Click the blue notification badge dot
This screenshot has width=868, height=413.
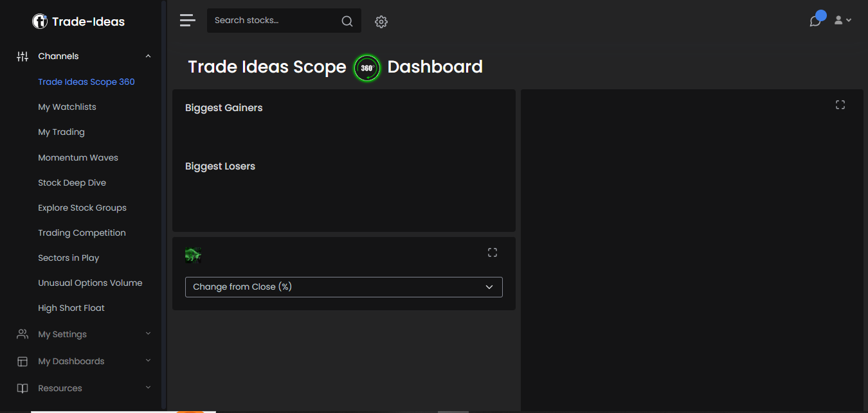point(820,15)
